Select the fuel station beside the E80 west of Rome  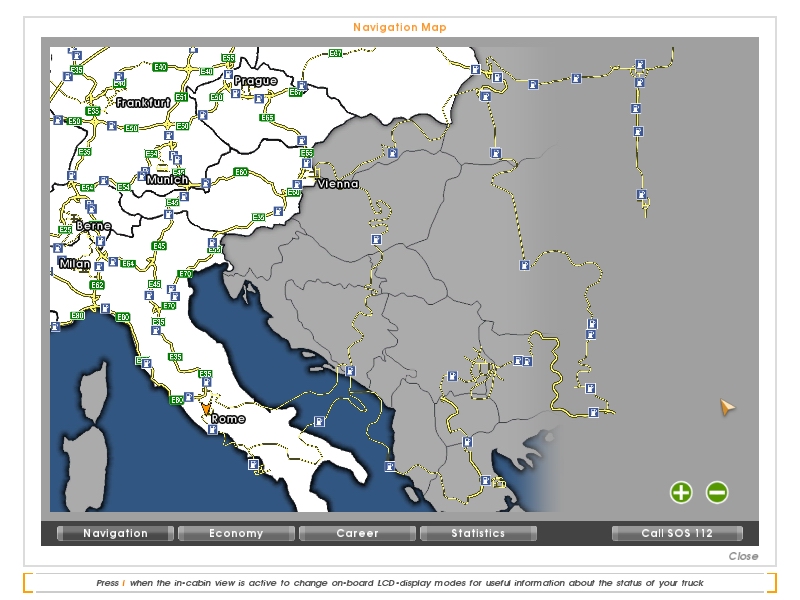pyautogui.click(x=189, y=396)
